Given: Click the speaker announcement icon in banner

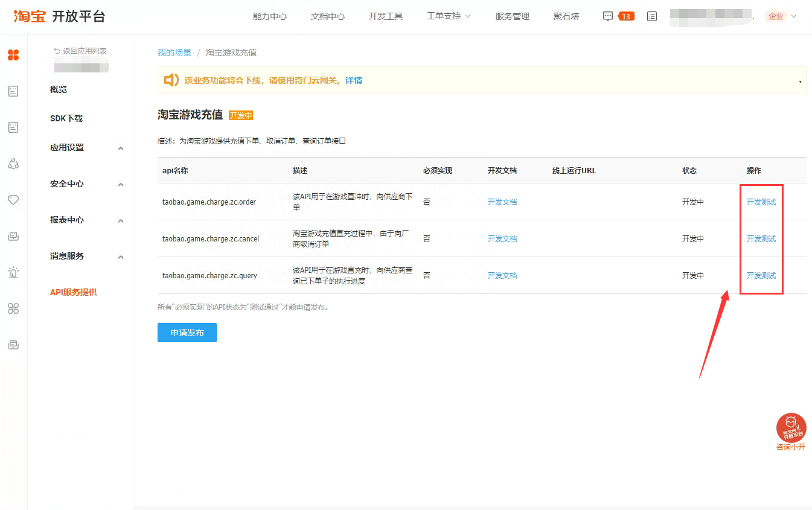Looking at the screenshot, I should [171, 80].
